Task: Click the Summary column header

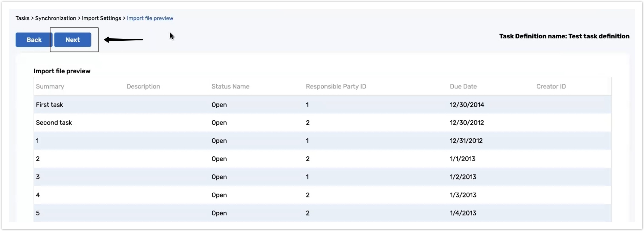Action: [50, 86]
